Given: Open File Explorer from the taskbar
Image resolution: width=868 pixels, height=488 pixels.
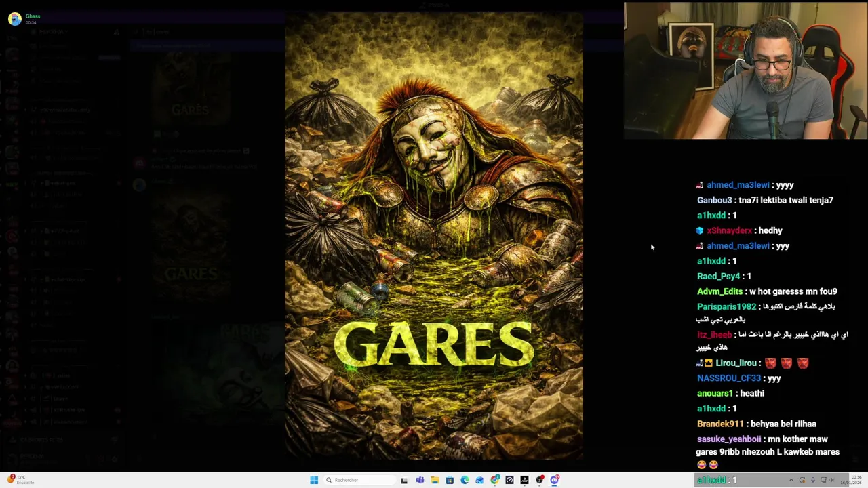Looking at the screenshot, I should (x=435, y=480).
